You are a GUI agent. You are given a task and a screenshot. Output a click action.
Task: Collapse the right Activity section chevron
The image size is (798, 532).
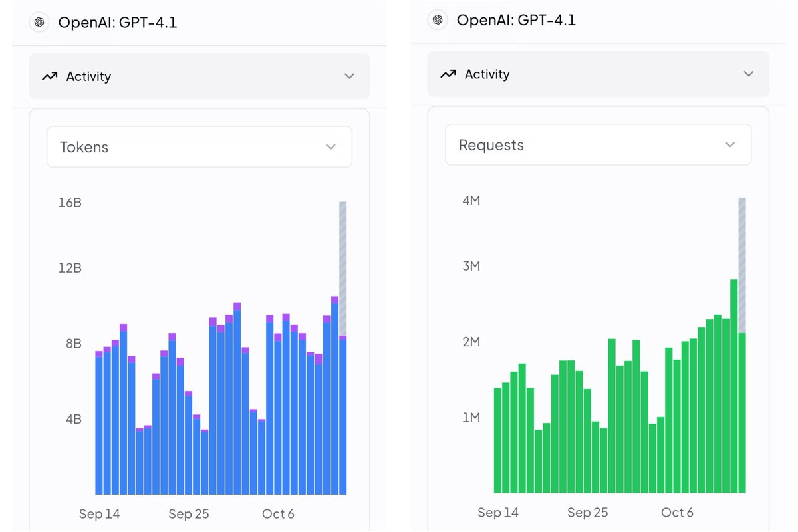[x=748, y=74]
